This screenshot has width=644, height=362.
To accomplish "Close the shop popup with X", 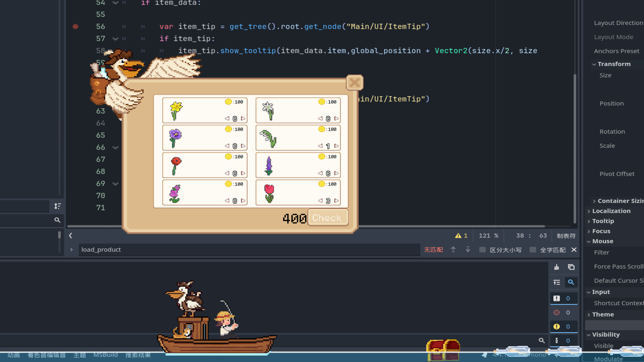I will tap(354, 82).
